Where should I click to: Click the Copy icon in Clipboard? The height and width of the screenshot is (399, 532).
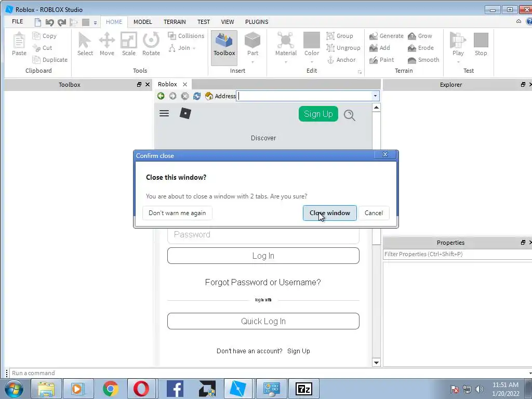[x=36, y=36]
